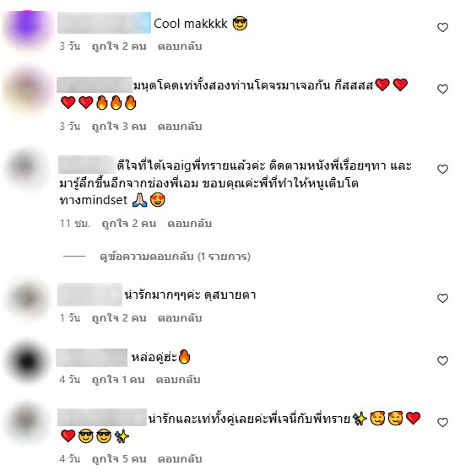Like the 'Cool makkkk' comment heart

[442, 27]
